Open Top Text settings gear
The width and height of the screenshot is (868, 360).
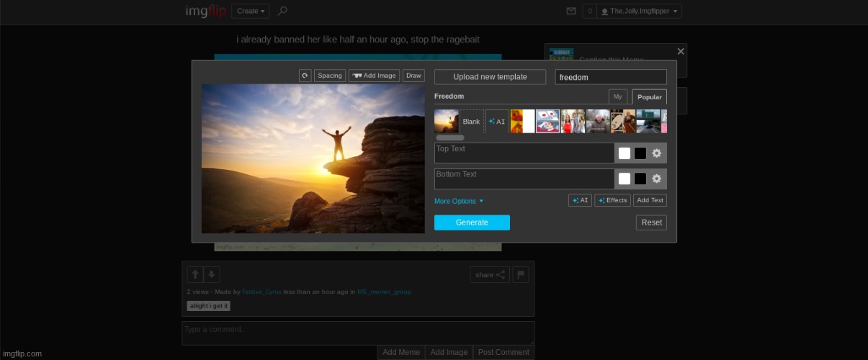click(x=656, y=153)
